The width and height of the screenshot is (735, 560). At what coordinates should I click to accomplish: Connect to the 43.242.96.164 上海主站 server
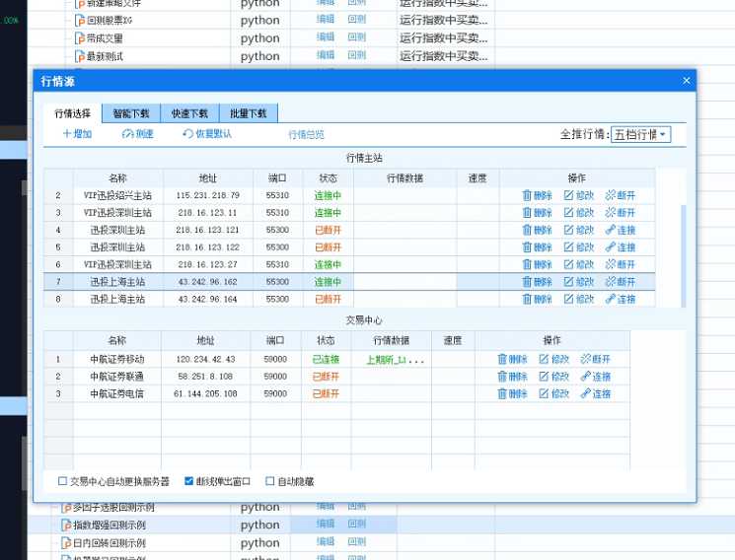621,299
